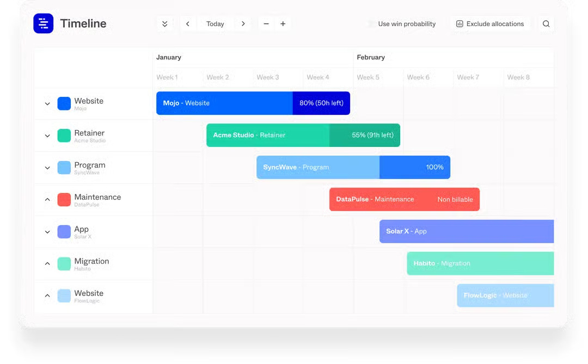The image size is (588, 364).
Task: Jump to Today in the timeline
Action: click(215, 23)
